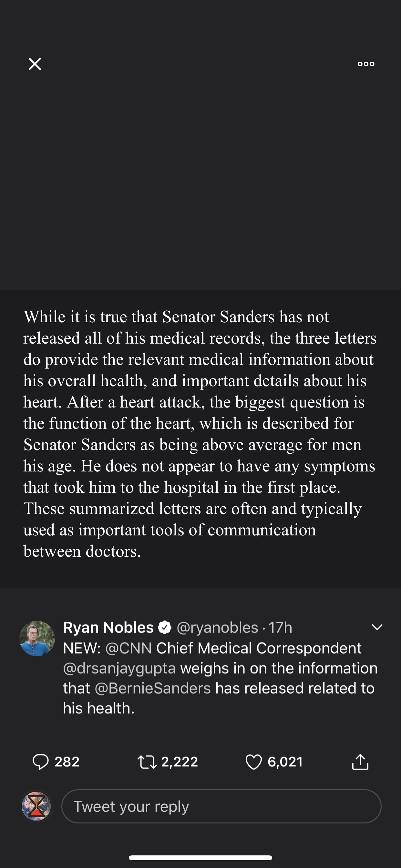
Task: Open the @ryanobles handle
Action: pos(217,627)
